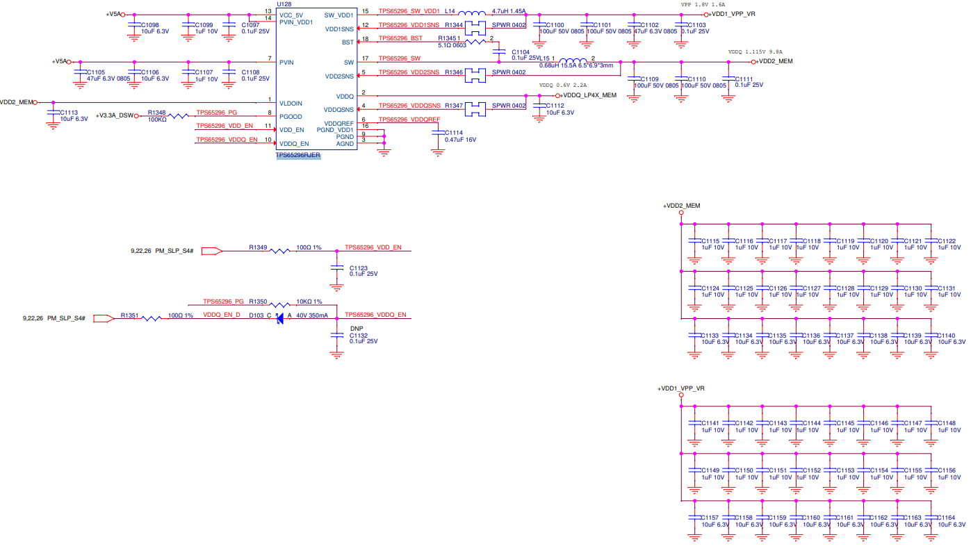Select the VPP 1.8V 1.6A annotation

coord(703,4)
